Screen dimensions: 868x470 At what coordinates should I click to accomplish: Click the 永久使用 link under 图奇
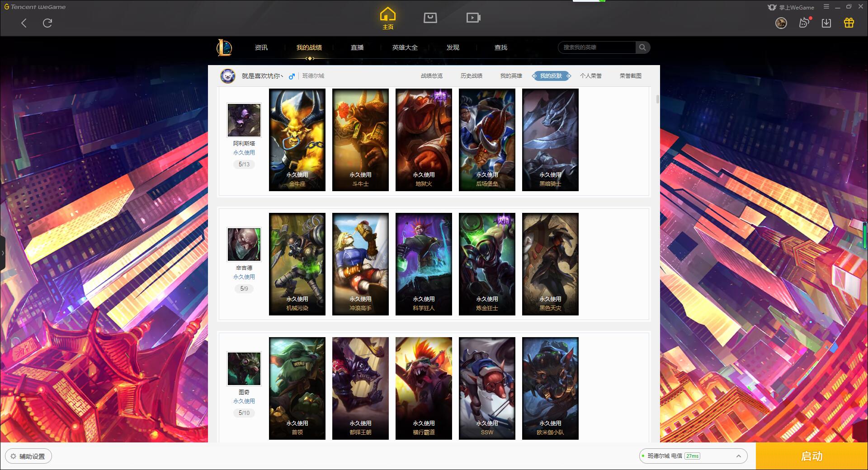click(x=244, y=401)
